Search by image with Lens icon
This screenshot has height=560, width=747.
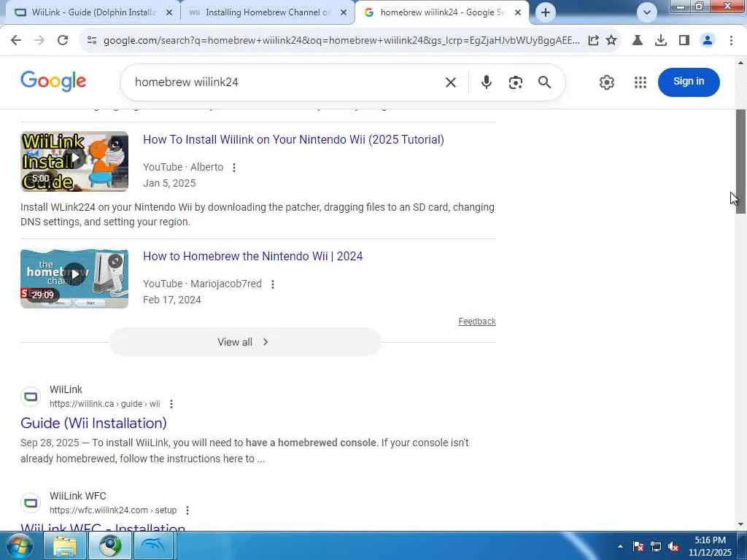pos(515,82)
